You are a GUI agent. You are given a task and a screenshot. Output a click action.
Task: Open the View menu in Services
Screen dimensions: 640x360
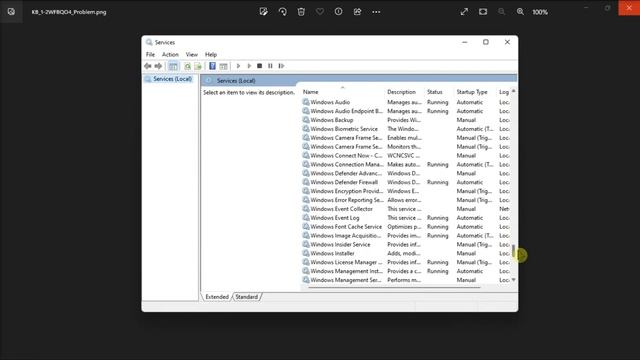click(191, 54)
